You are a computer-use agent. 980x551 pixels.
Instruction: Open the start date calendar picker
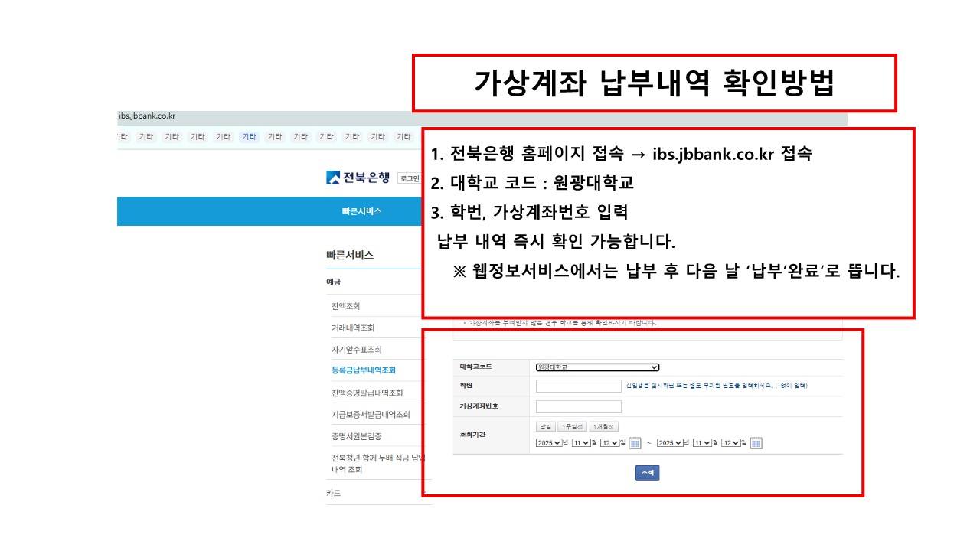(x=635, y=443)
